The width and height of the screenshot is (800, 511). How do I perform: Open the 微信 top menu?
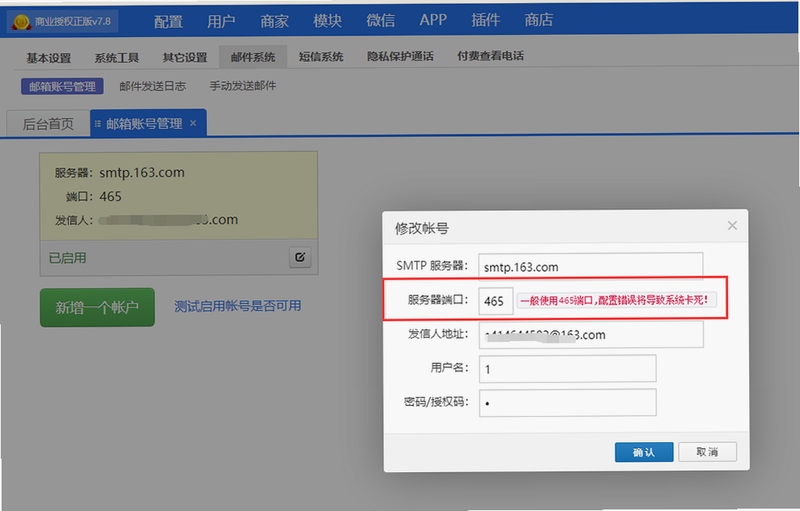pos(381,20)
